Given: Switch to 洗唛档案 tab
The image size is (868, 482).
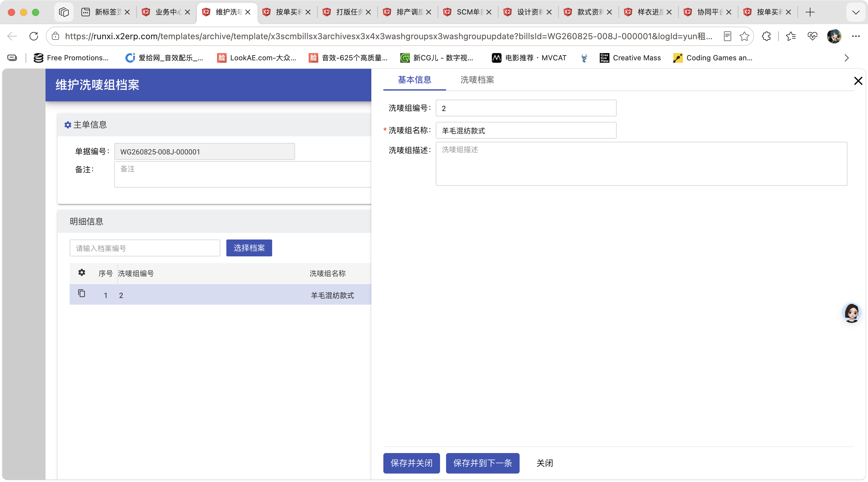Looking at the screenshot, I should click(x=477, y=80).
